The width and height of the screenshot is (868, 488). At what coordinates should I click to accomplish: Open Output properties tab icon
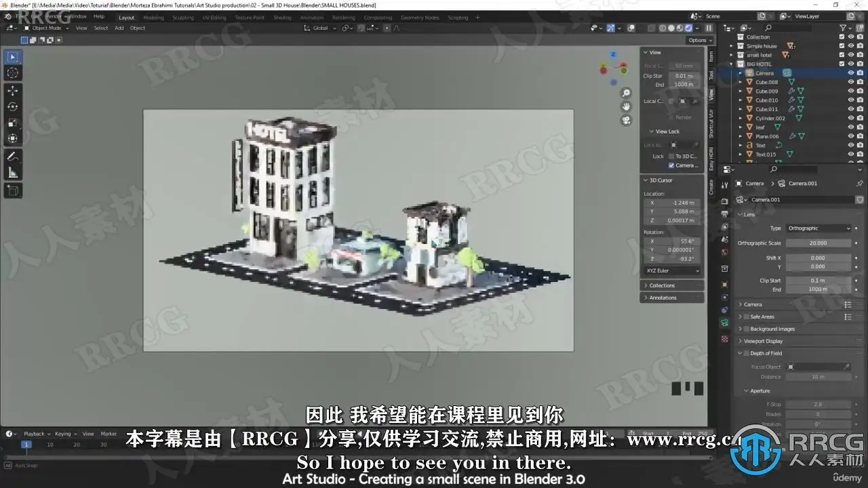725,214
